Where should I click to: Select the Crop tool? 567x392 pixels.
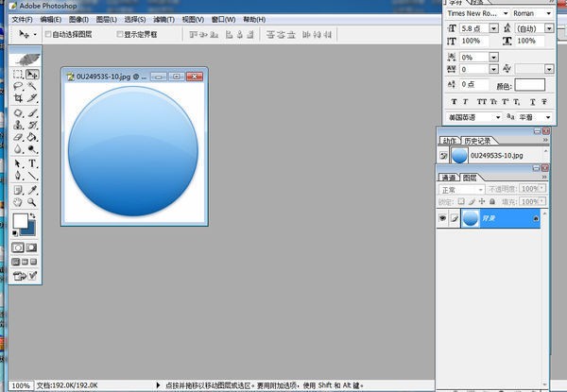point(18,98)
